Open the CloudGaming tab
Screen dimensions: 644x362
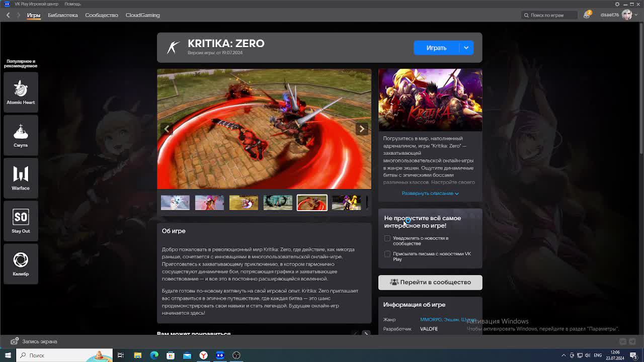tap(142, 15)
